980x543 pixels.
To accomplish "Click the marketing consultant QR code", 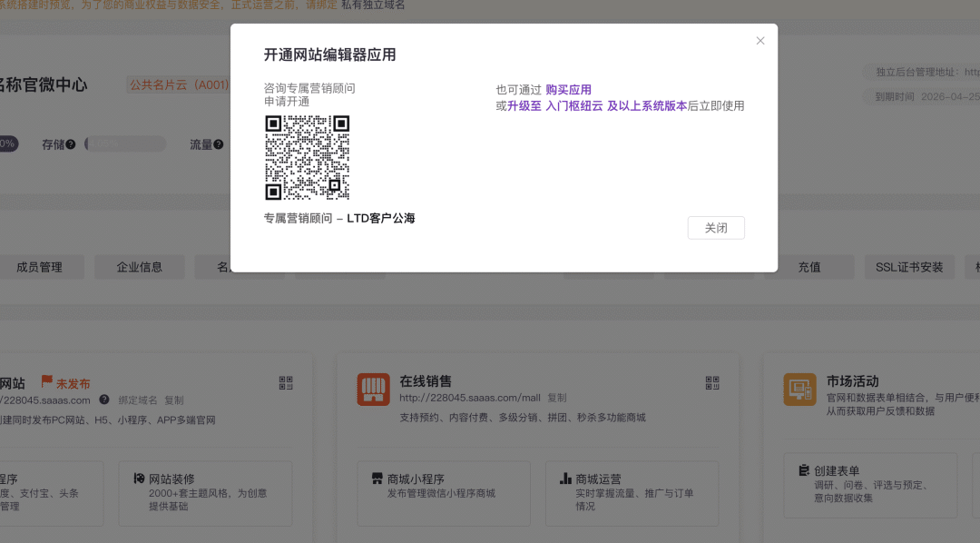I will point(308,157).
